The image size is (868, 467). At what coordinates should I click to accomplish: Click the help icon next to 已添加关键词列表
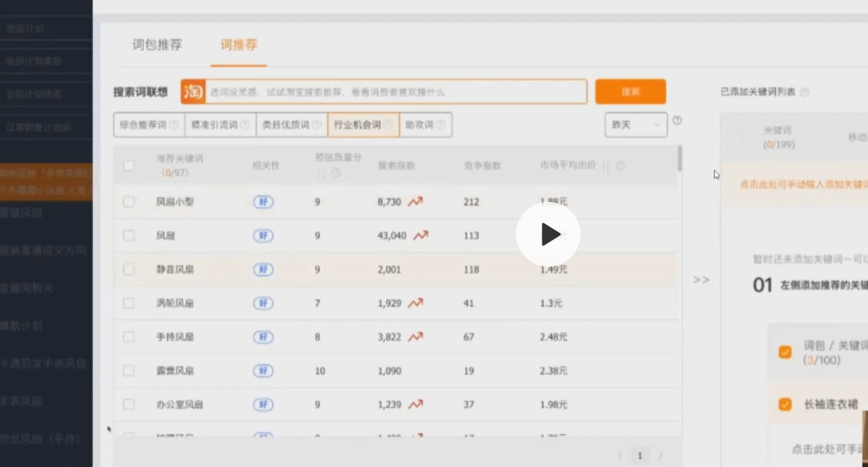pos(804,93)
